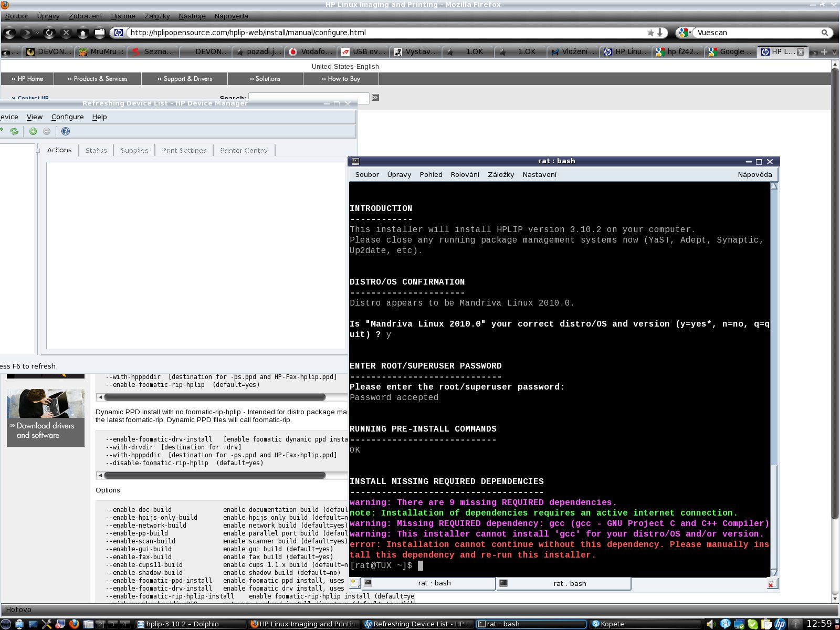Open Záložky menu in Firefox

click(x=157, y=16)
